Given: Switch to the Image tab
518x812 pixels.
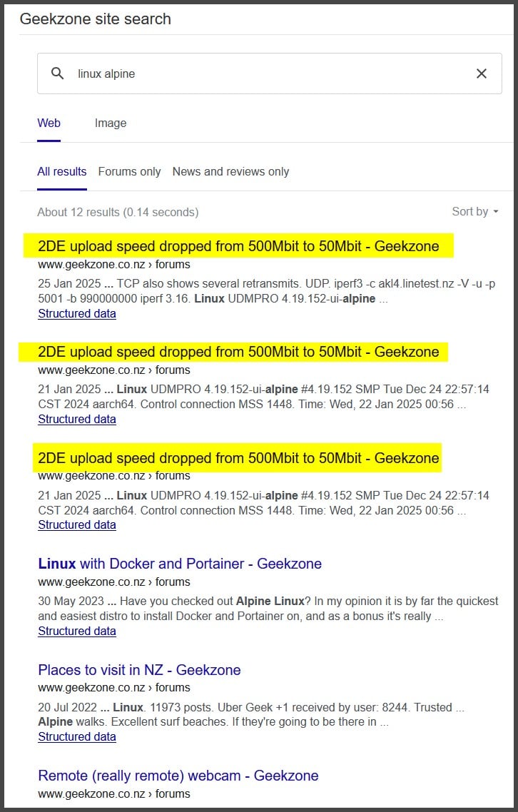Looking at the screenshot, I should click(x=111, y=123).
